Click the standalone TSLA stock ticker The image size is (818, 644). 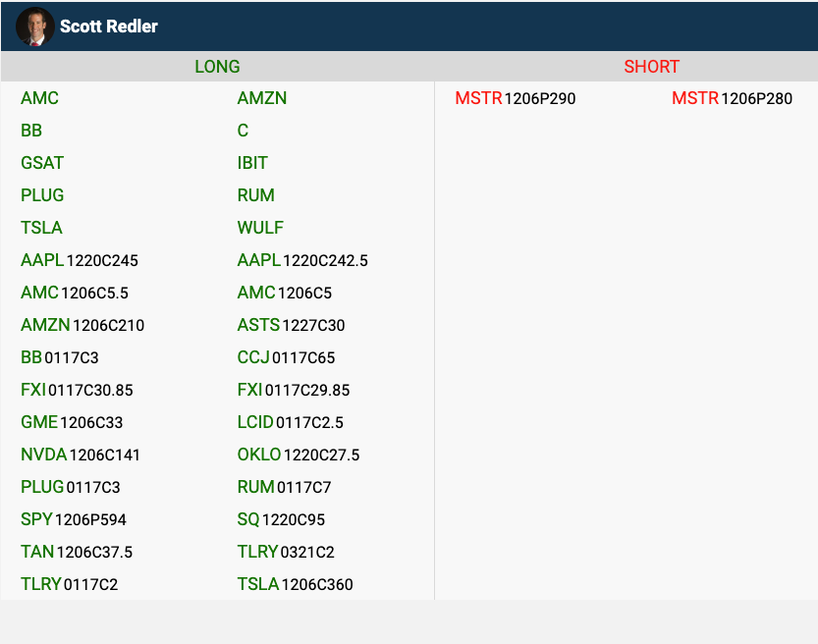pos(41,228)
